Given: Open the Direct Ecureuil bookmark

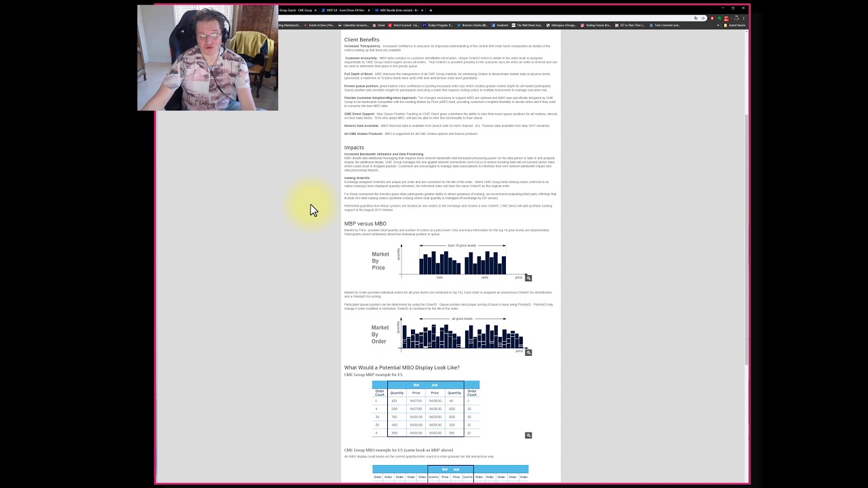Looking at the screenshot, I should pyautogui.click(x=403, y=25).
